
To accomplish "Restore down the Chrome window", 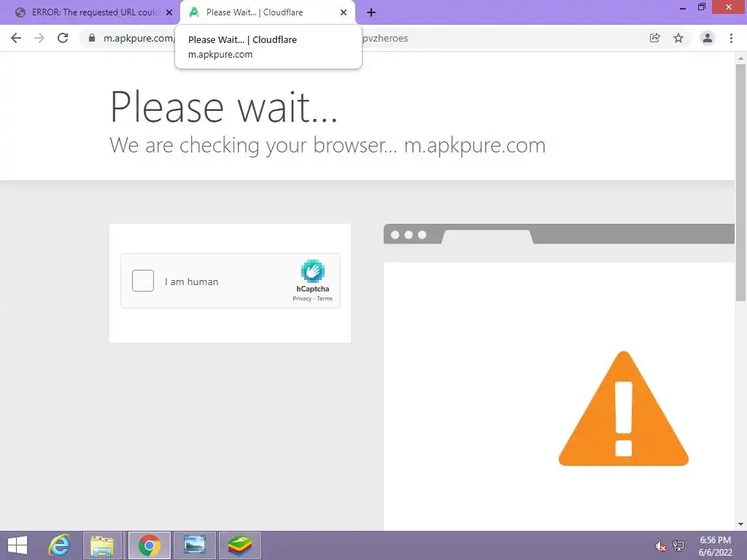I will pos(702,7).
